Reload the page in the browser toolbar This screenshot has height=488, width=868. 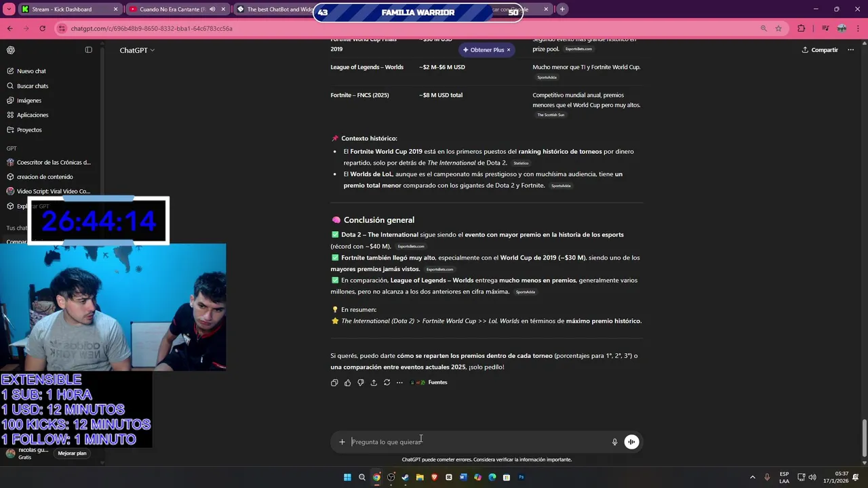pos(43,28)
